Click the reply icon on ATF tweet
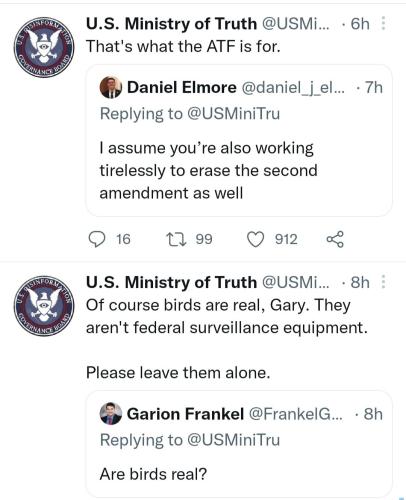Viewport: 406px width, 500px height. pos(96,239)
